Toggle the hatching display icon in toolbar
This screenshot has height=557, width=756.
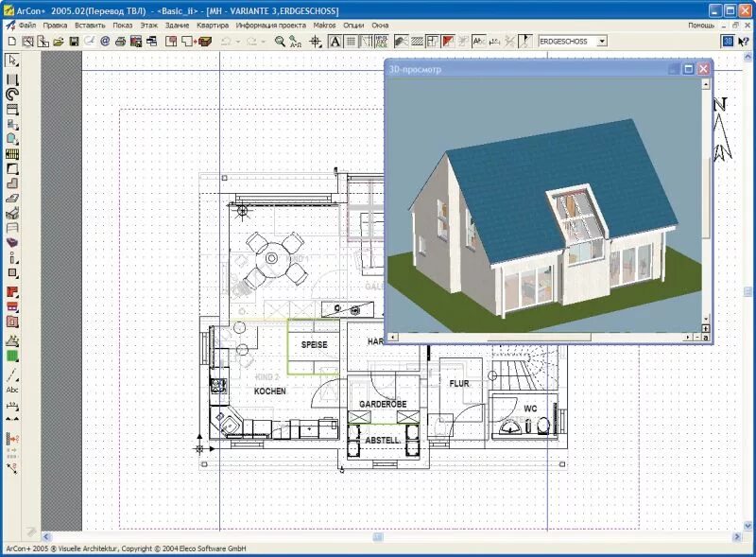(417, 42)
